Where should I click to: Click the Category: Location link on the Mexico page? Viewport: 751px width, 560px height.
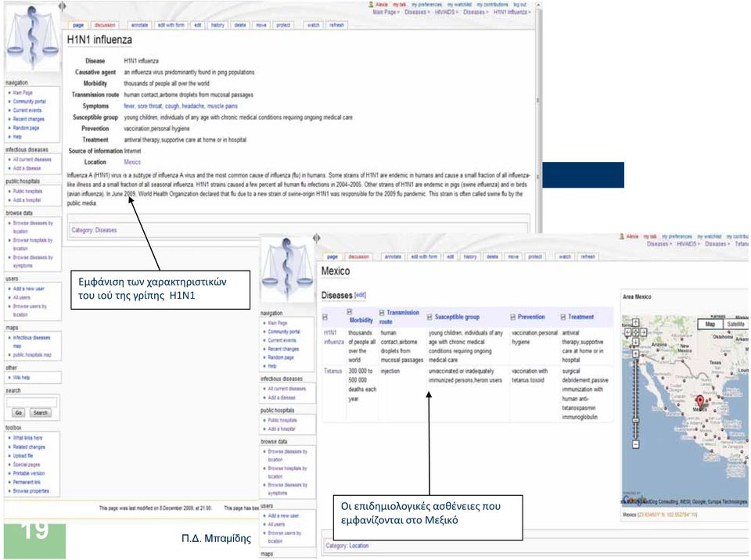pos(347,546)
